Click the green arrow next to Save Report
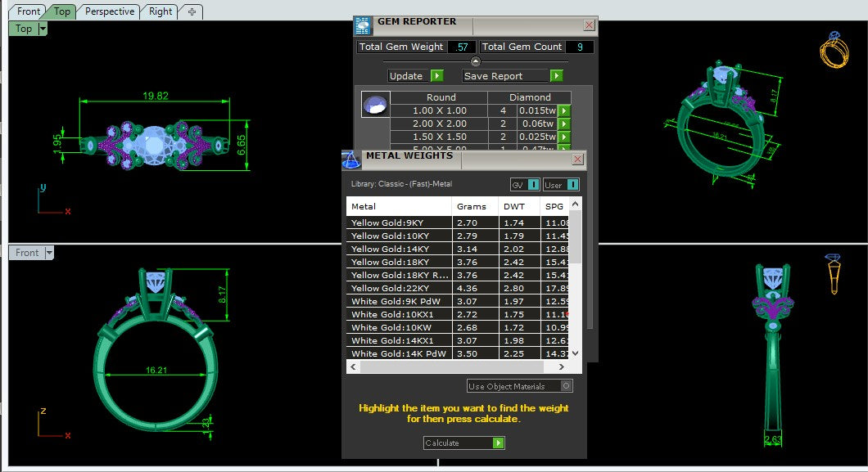Viewport: 868px width, 472px height. pos(556,76)
